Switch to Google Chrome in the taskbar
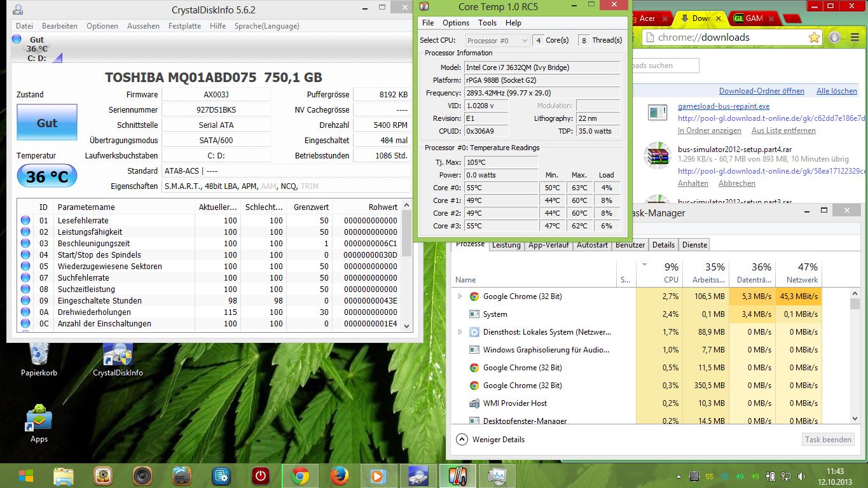This screenshot has height=488, width=868. [300, 476]
